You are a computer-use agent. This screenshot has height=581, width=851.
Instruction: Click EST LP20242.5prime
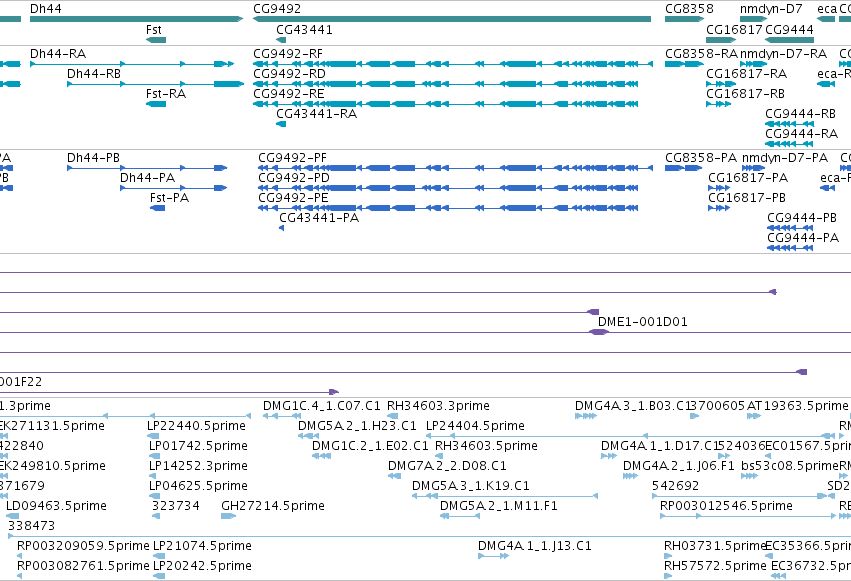tap(159, 576)
